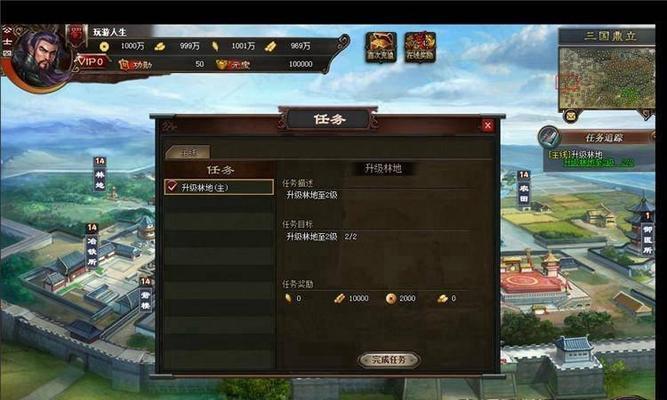Click the VIP0 badge
The image size is (667, 400).
[91, 62]
